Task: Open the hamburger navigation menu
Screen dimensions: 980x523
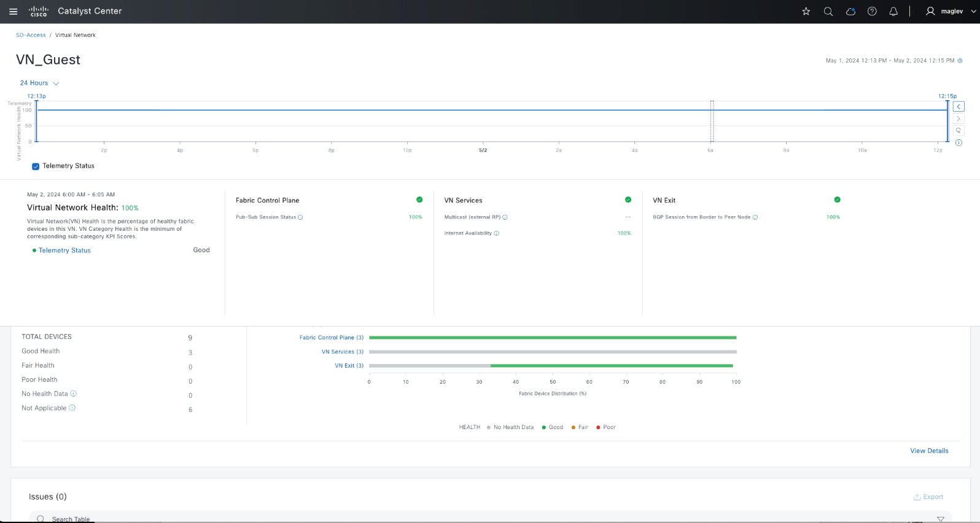Action: click(13, 11)
